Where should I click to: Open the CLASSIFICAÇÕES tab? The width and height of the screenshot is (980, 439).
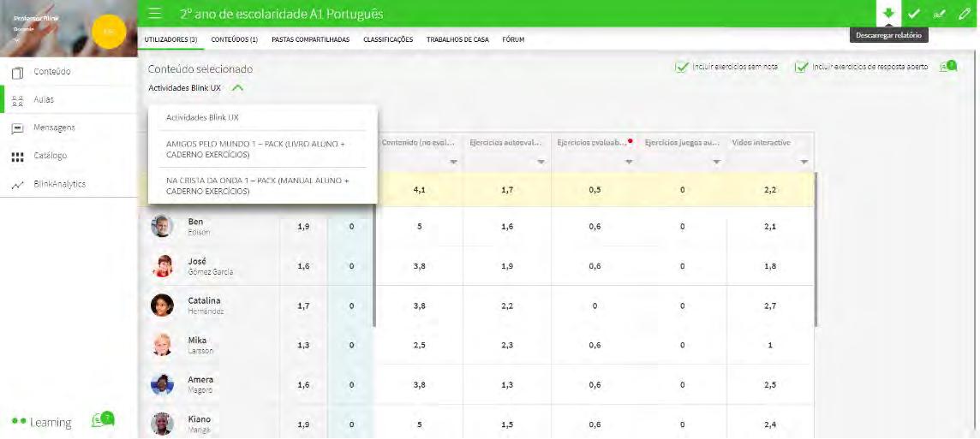[388, 39]
